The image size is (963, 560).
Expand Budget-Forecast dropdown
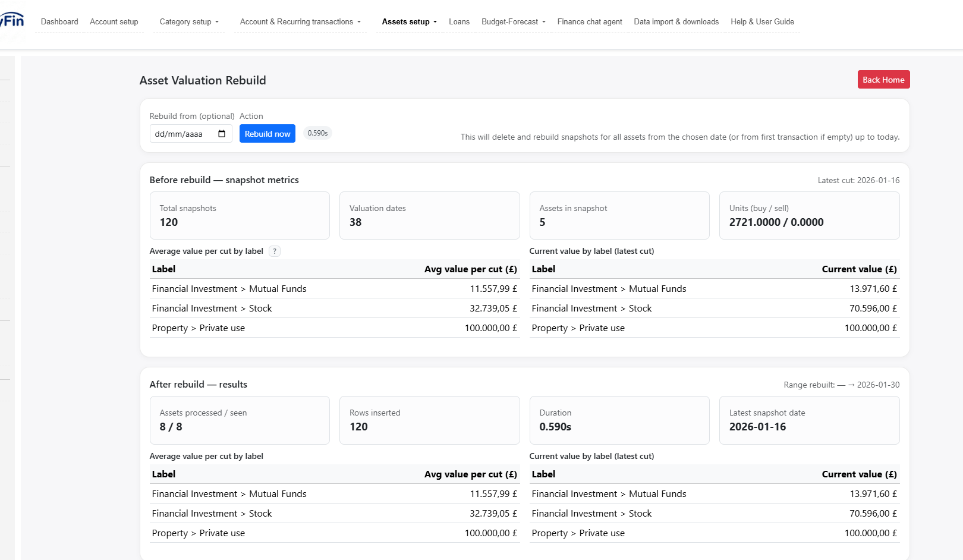pos(514,22)
